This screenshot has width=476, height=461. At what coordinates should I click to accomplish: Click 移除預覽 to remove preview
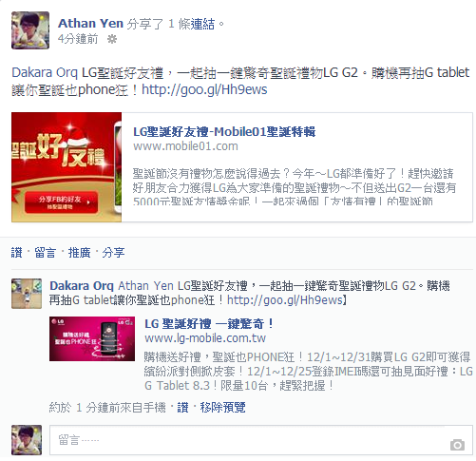[x=222, y=408]
